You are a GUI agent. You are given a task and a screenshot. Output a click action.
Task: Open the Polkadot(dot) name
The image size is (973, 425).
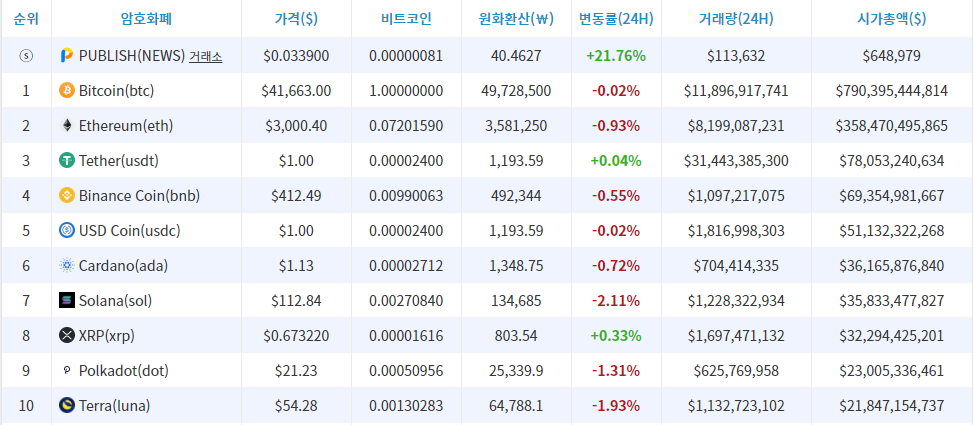[x=123, y=371]
